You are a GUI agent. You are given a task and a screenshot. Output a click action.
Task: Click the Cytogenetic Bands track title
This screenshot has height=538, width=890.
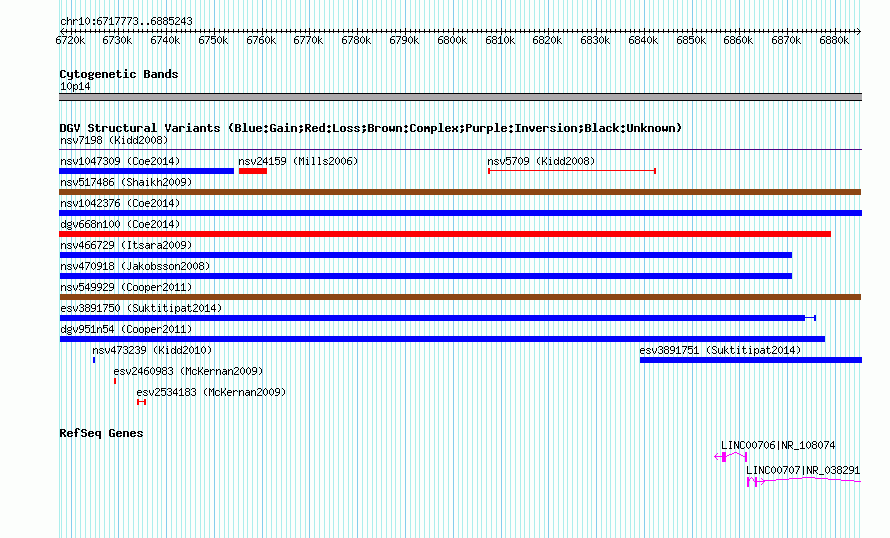click(119, 74)
